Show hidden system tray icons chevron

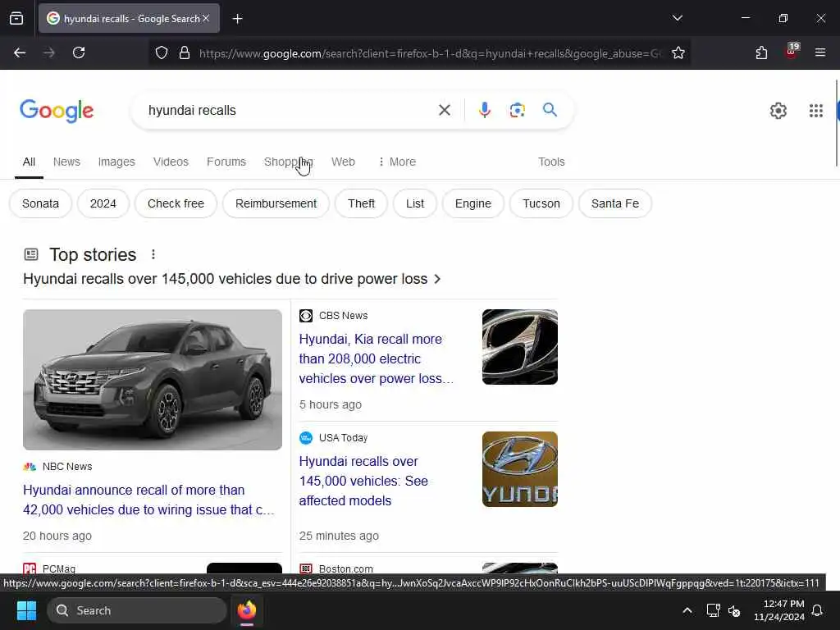click(x=687, y=610)
